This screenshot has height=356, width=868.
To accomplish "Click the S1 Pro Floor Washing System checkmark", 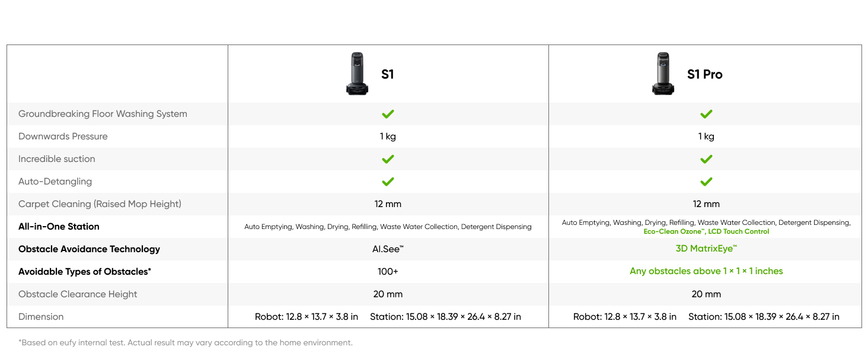I will pos(706,114).
